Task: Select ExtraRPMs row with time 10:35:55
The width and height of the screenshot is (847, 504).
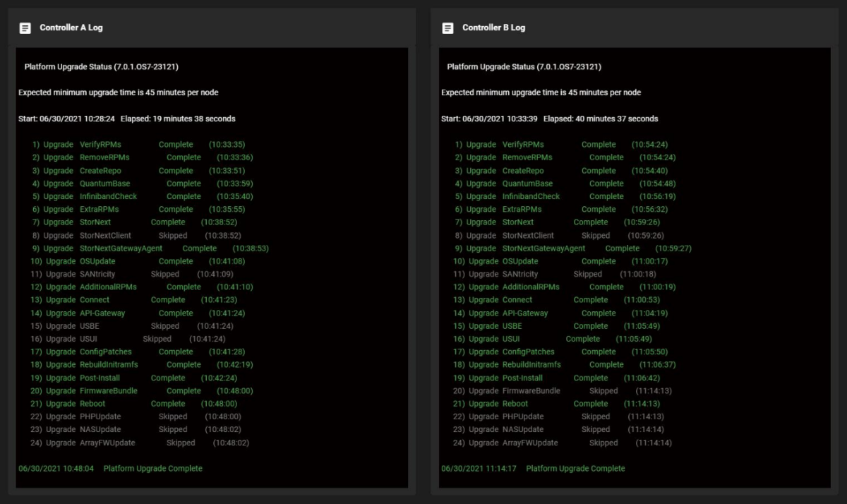Action: (138, 210)
